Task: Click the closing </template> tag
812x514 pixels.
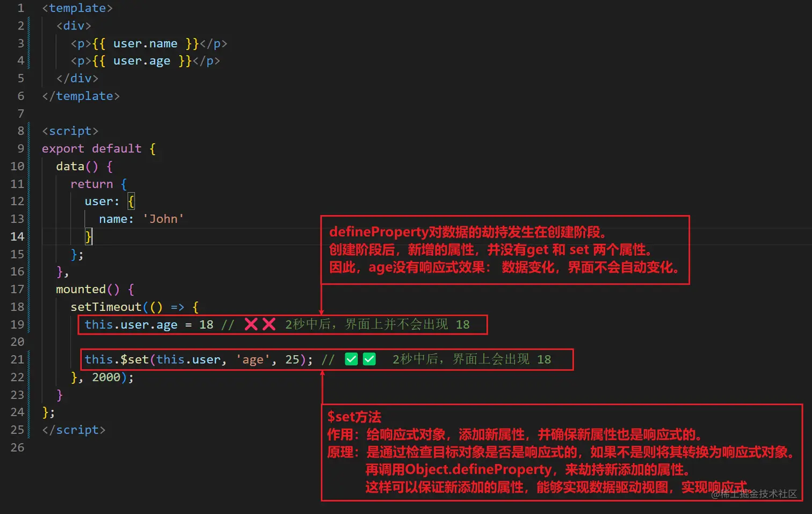Action: point(81,96)
